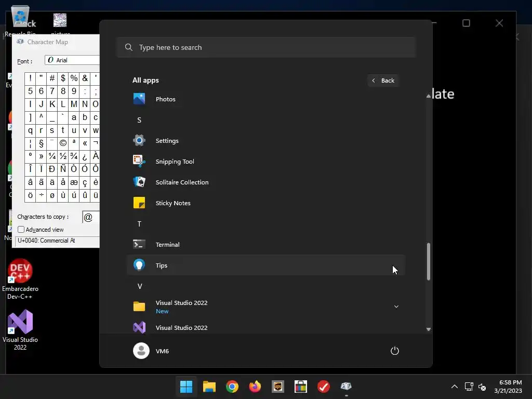Open the picture file on the desktop
Image resolution: width=532 pixels, height=399 pixels.
click(x=60, y=24)
